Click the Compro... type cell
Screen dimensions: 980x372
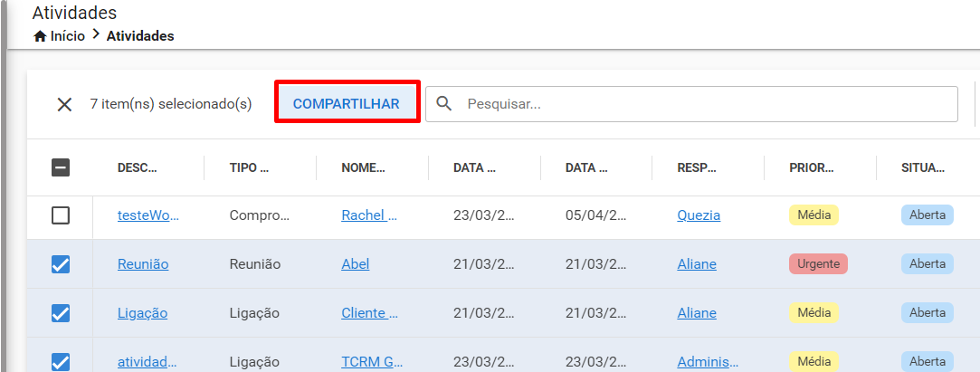coord(260,215)
